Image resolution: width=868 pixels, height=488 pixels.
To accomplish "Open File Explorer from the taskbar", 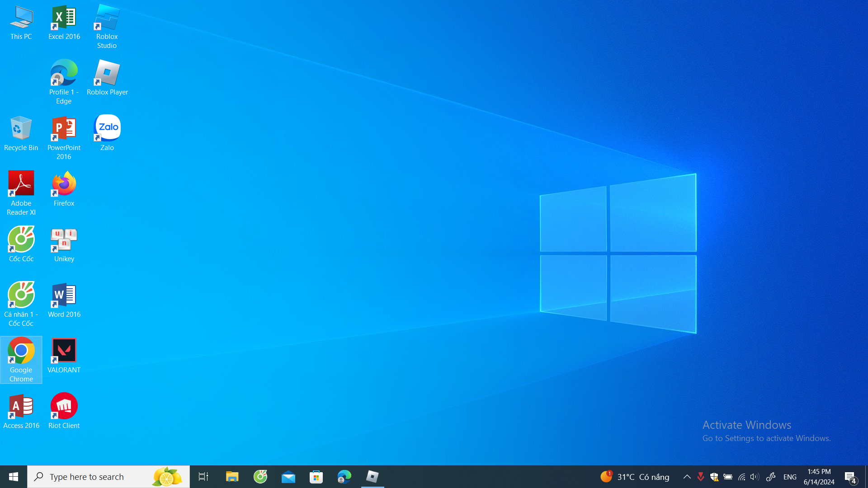I will point(232,477).
